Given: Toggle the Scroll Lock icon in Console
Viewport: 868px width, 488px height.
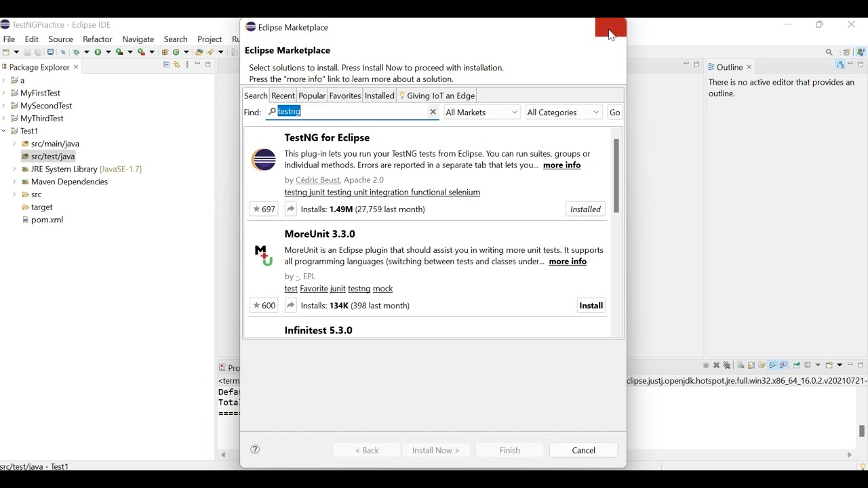Looking at the screenshot, I should point(751,365).
